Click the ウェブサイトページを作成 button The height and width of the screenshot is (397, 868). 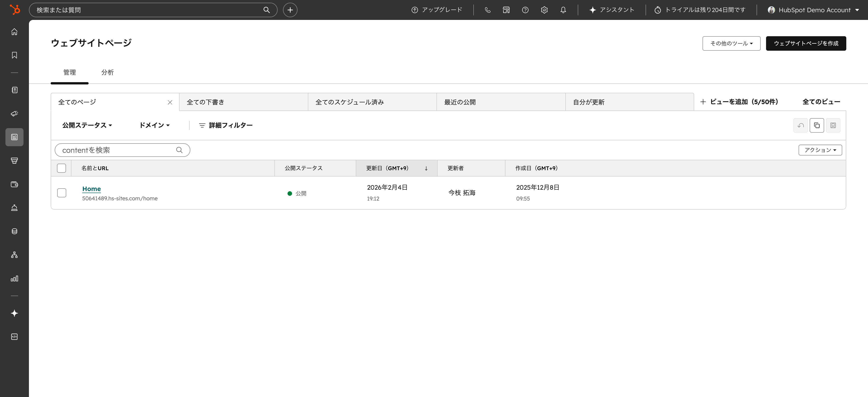click(x=806, y=43)
